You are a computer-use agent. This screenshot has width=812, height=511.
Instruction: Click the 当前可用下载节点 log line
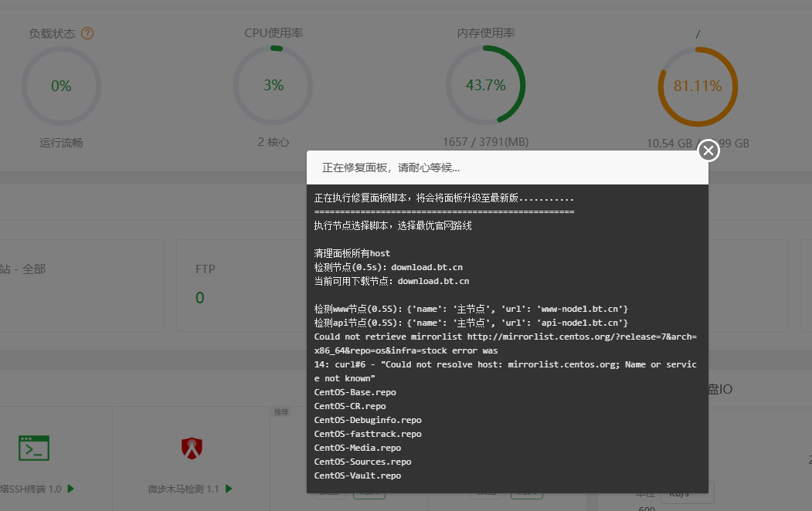coord(392,282)
